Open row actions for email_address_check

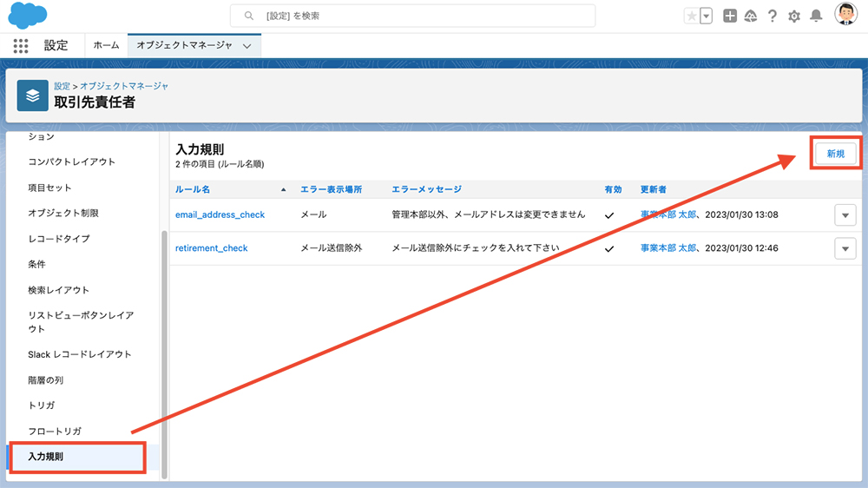845,214
